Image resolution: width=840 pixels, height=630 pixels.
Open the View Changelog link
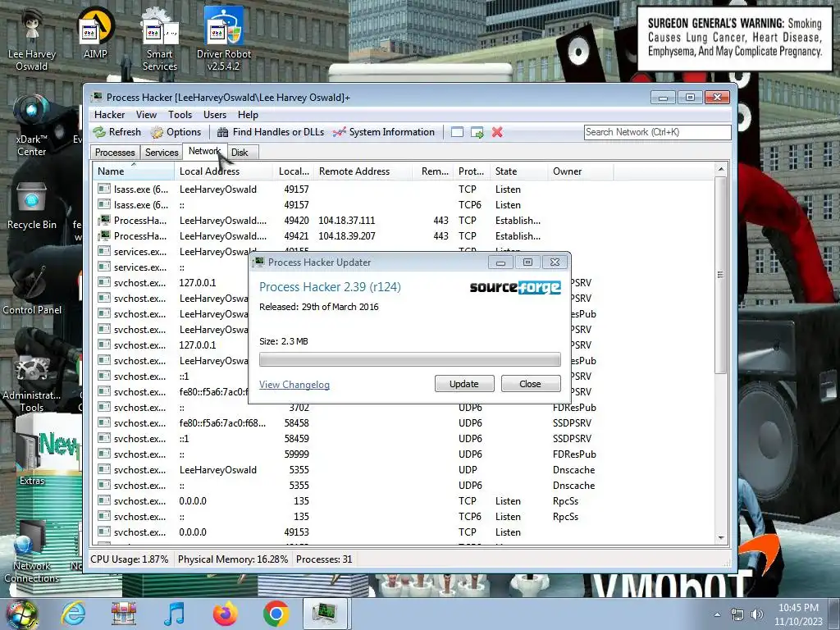point(294,385)
